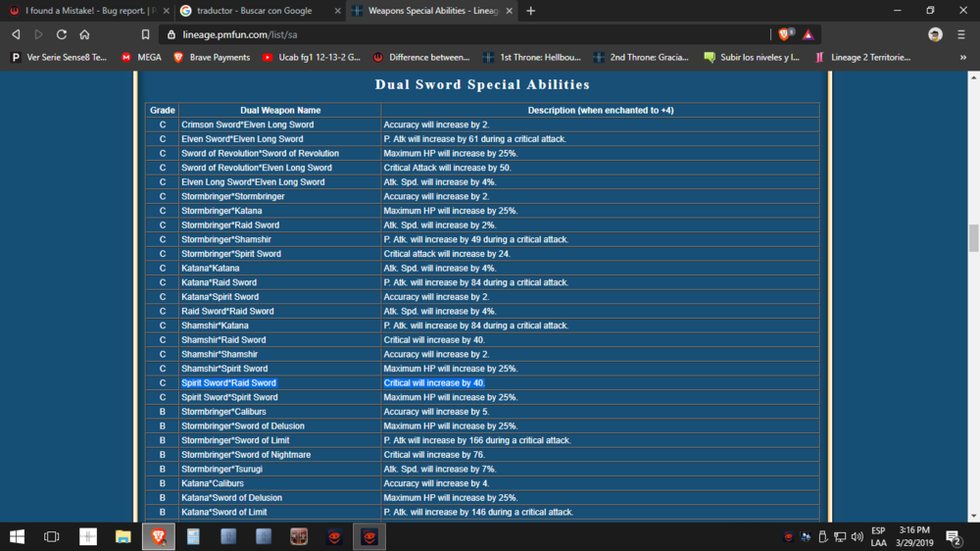980x551 pixels.
Task: Open a new tab with plus icon
Action: coord(531,11)
